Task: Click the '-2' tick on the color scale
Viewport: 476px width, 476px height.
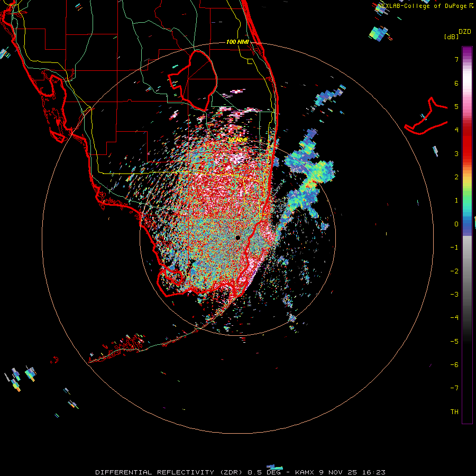Action: point(454,271)
